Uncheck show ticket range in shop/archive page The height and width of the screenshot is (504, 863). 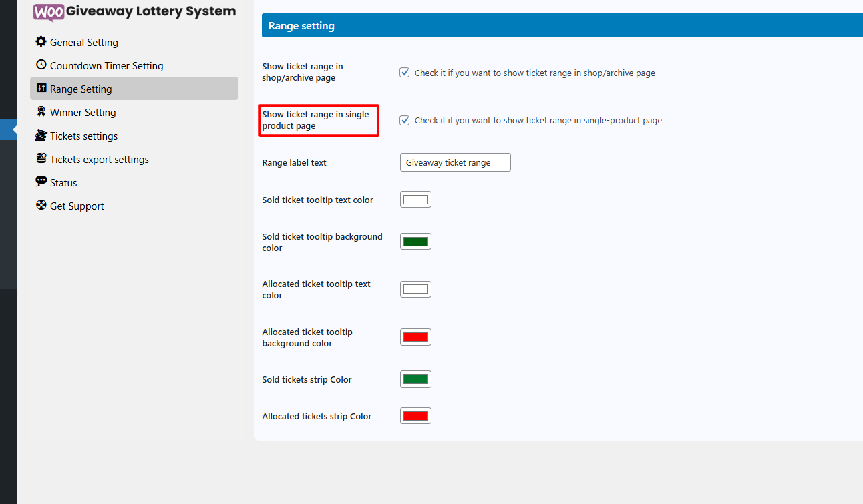coord(404,73)
